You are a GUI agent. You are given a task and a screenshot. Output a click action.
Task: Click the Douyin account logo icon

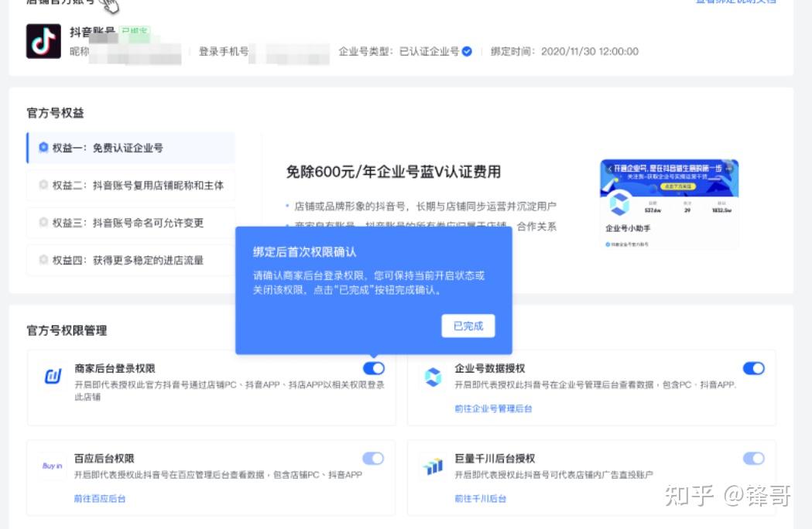click(x=43, y=41)
